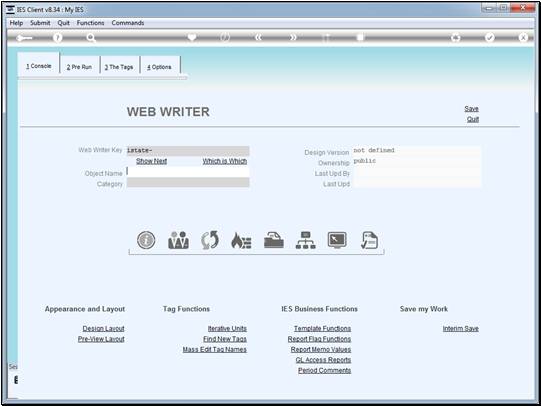Click the document checkmark icon

point(369,240)
